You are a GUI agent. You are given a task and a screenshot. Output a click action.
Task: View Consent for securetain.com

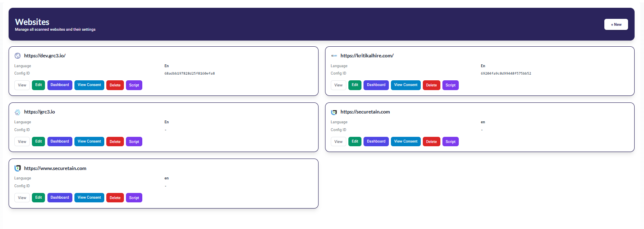click(406, 141)
